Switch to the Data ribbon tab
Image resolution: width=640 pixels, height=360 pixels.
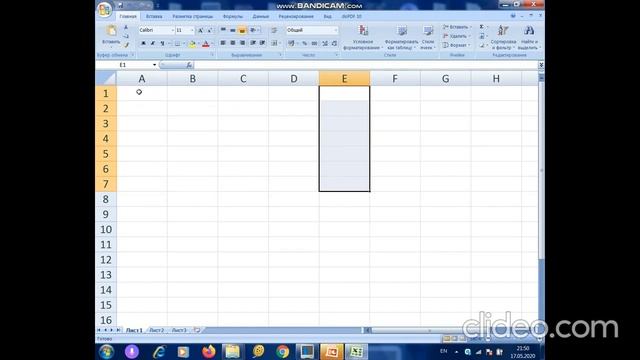click(260, 16)
